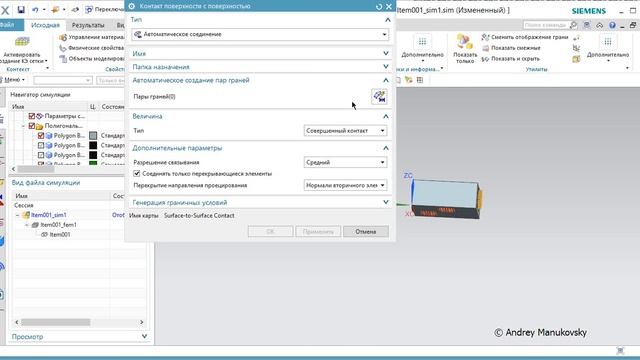Click the Применить button
Screen dimensions: 640x360
pyautogui.click(x=318, y=231)
